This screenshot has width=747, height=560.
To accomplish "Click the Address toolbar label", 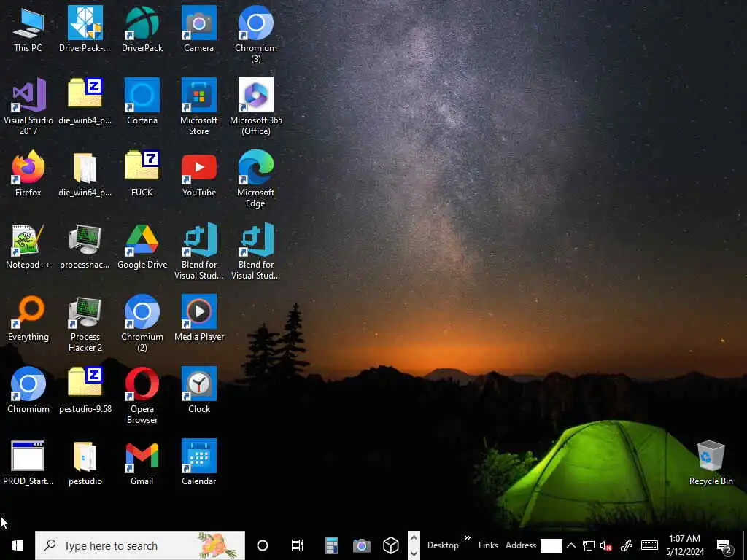I will pos(521,545).
